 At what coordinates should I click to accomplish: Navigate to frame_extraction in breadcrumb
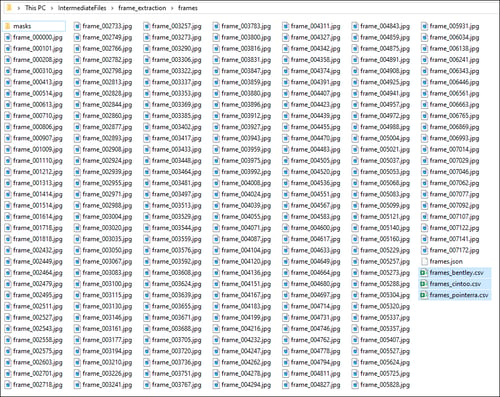tap(142, 8)
